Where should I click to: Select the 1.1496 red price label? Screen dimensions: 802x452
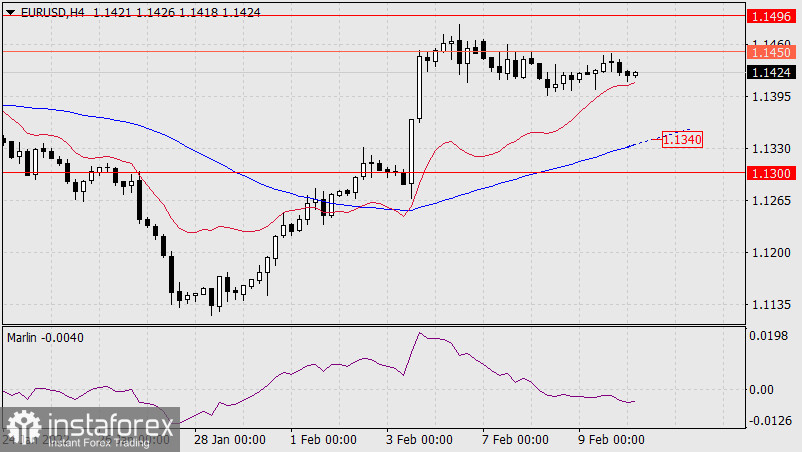tap(770, 16)
